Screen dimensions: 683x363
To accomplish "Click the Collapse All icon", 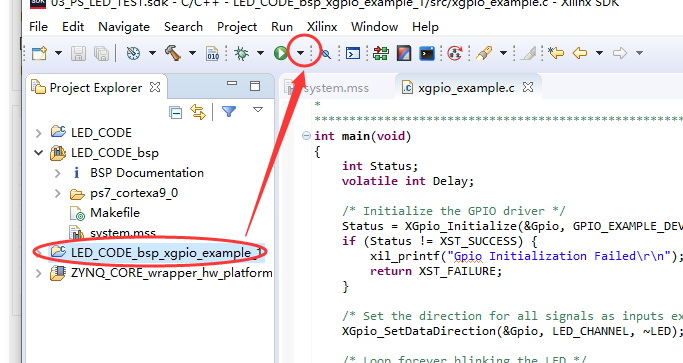I will [x=175, y=113].
